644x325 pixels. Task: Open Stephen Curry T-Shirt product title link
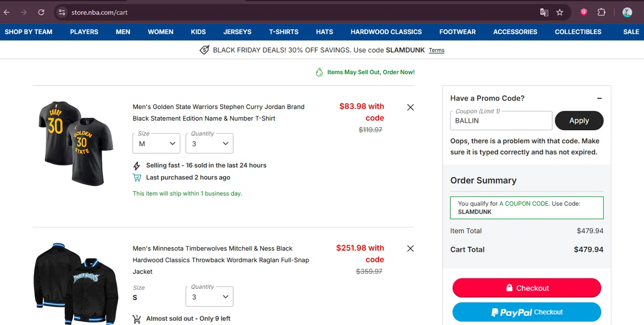tap(219, 113)
